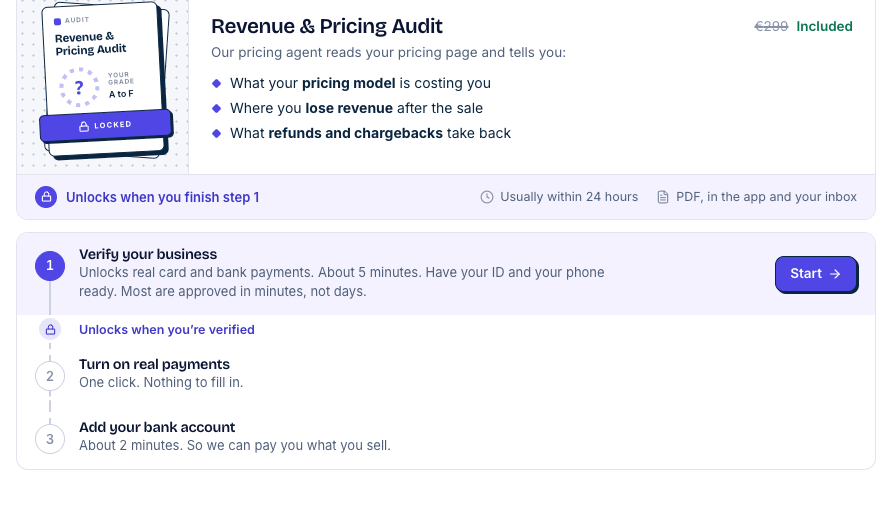Click the Add your bank account step title
Screen dimensions: 892x532
click(x=157, y=427)
